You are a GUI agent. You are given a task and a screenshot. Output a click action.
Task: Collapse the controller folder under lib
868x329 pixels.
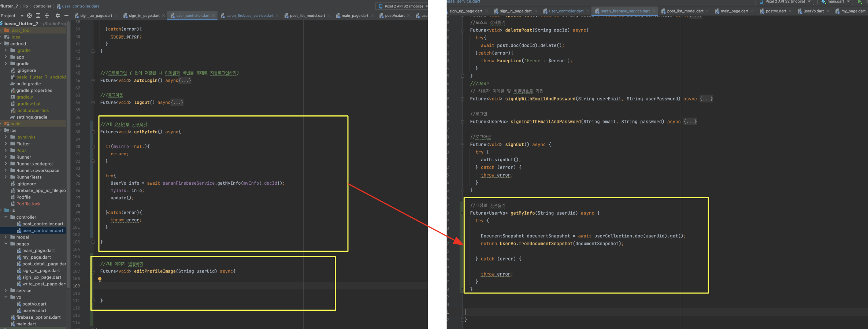tap(6, 217)
